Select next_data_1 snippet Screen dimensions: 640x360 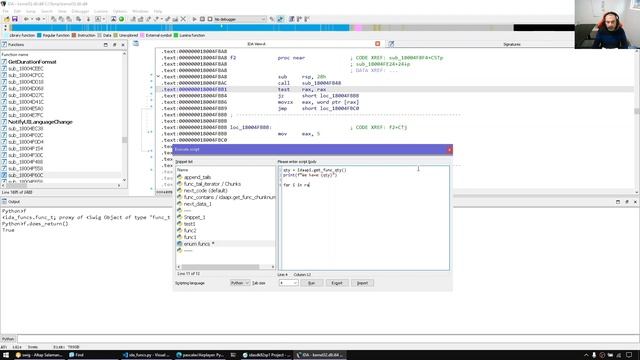(x=198, y=204)
